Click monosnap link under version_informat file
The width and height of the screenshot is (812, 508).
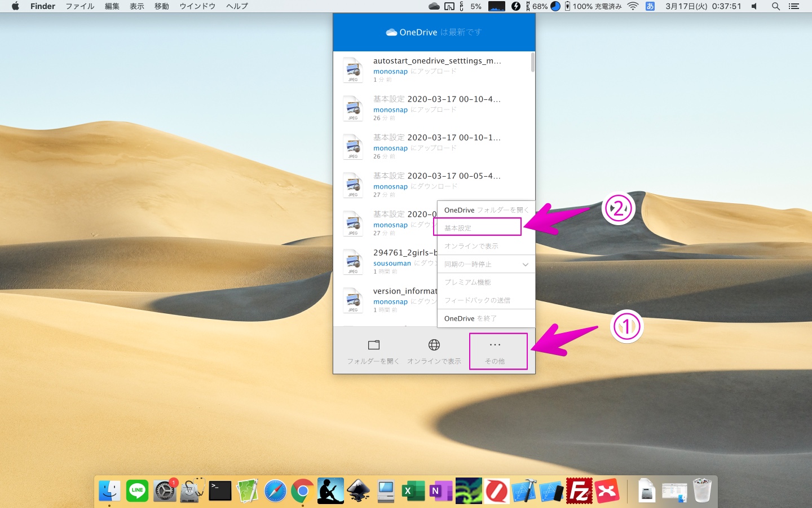tap(390, 302)
